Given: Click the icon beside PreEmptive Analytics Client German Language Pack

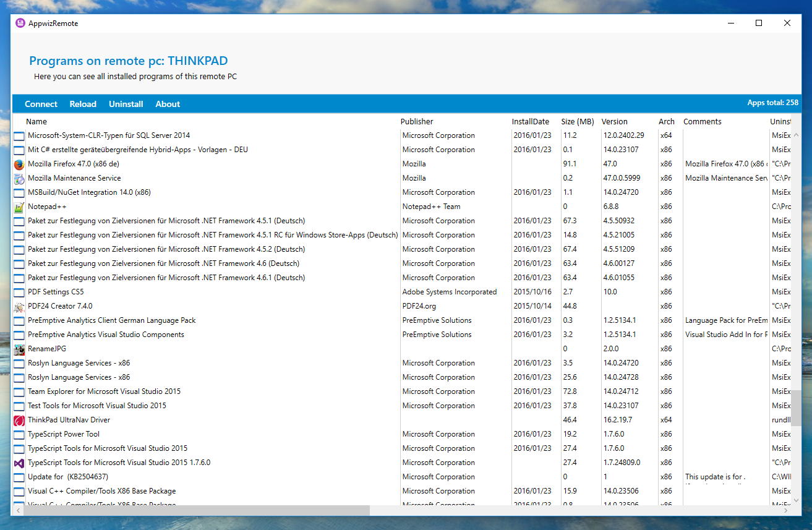Looking at the screenshot, I should [19, 320].
